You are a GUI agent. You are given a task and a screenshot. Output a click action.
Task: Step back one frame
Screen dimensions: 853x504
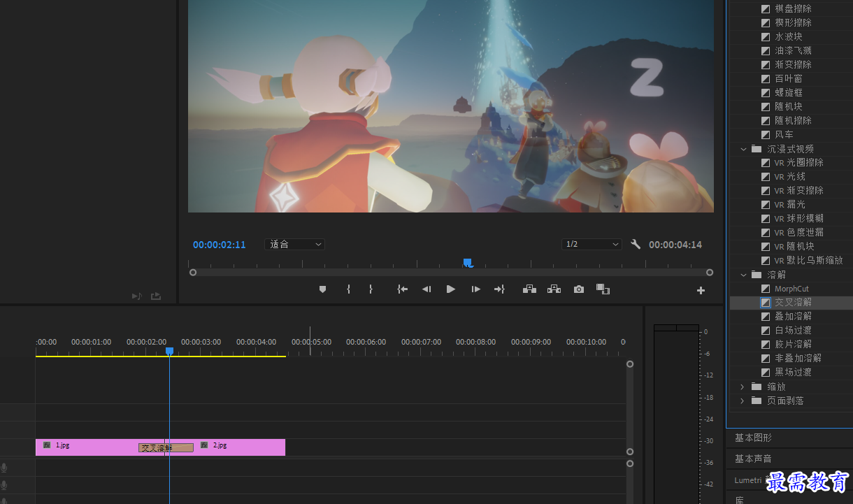[426, 289]
